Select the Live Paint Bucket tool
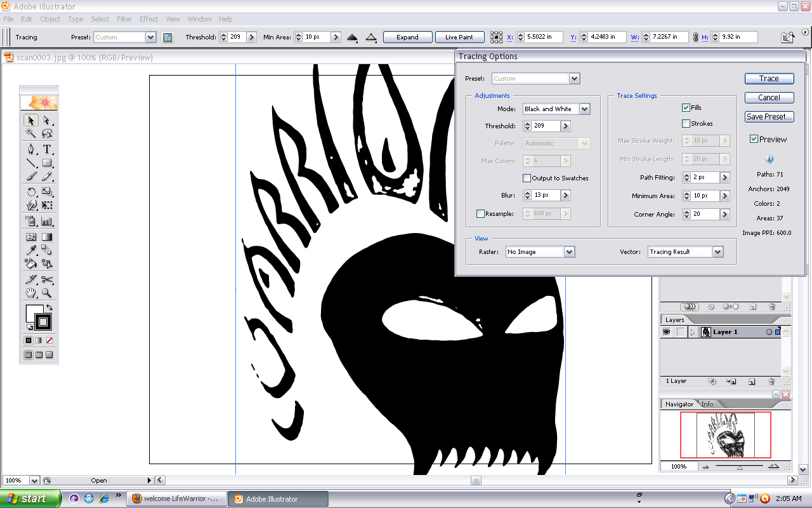 30,264
